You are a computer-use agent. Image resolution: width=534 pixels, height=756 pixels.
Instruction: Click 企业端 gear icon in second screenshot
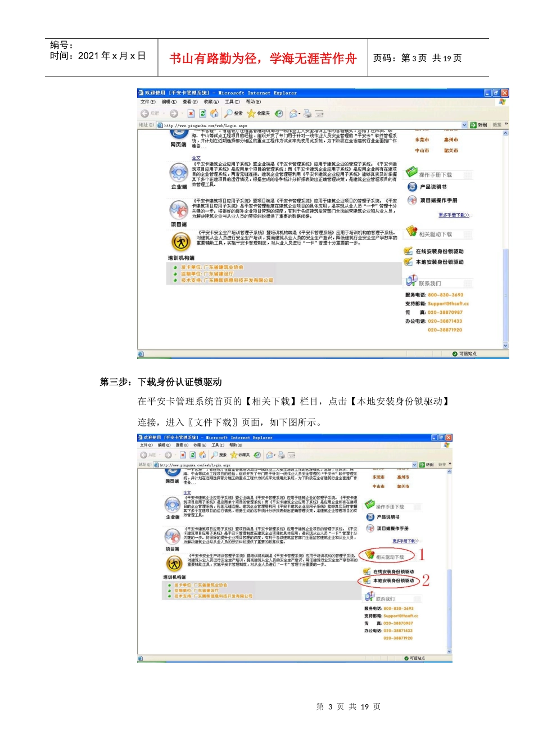click(x=172, y=505)
